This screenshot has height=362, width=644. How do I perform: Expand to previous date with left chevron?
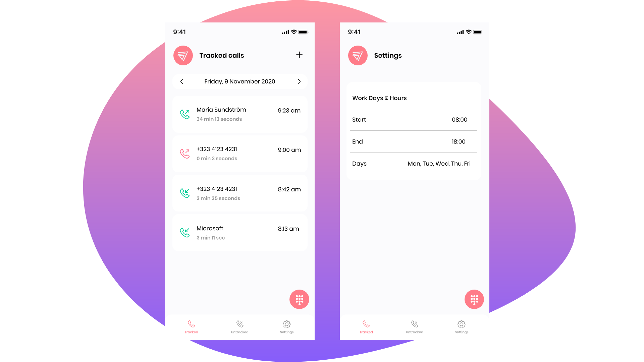coord(182,81)
